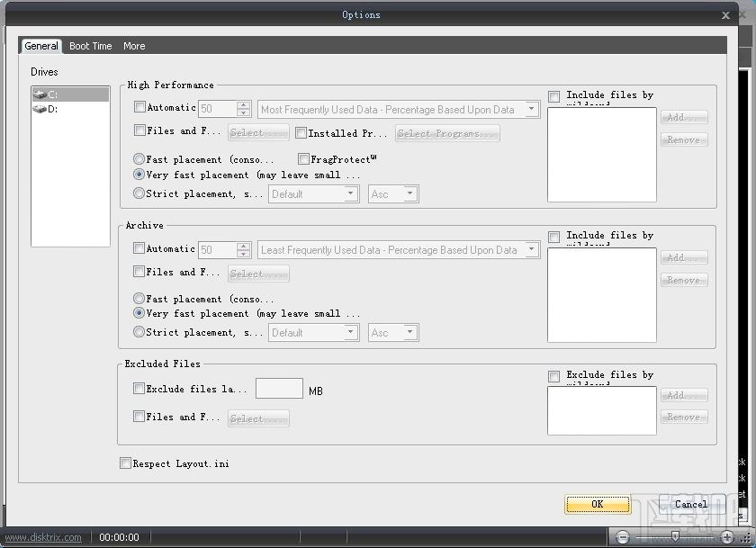
Task: Click High Performance wildcard Remove button
Action: point(684,139)
